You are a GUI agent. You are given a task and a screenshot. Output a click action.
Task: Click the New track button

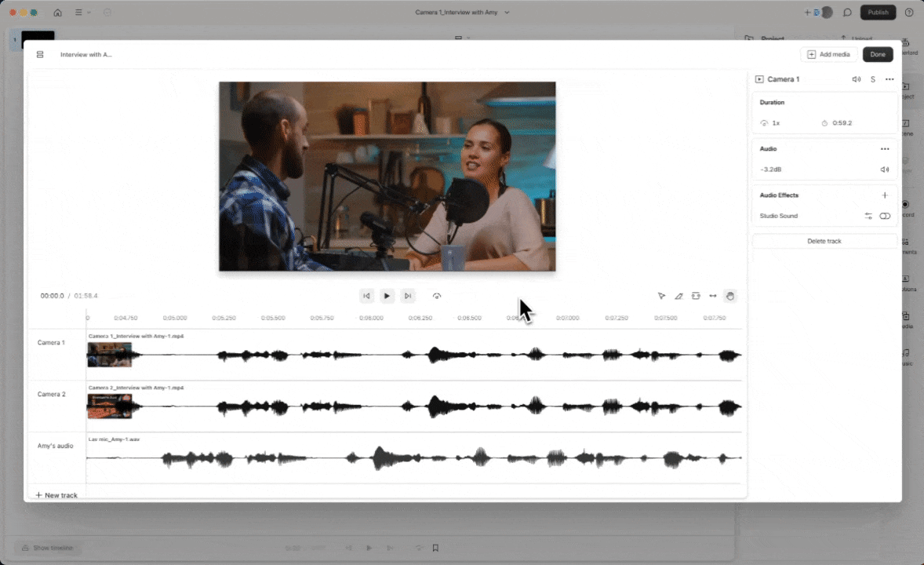tap(56, 495)
